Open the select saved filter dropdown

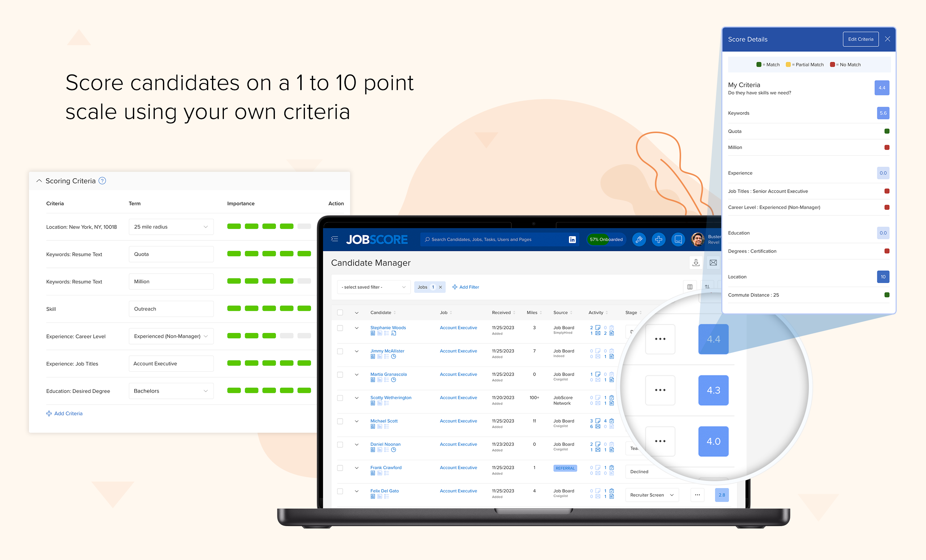coord(372,287)
